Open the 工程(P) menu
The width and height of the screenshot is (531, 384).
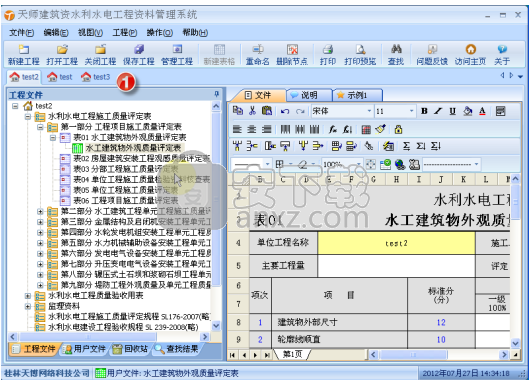(x=125, y=33)
